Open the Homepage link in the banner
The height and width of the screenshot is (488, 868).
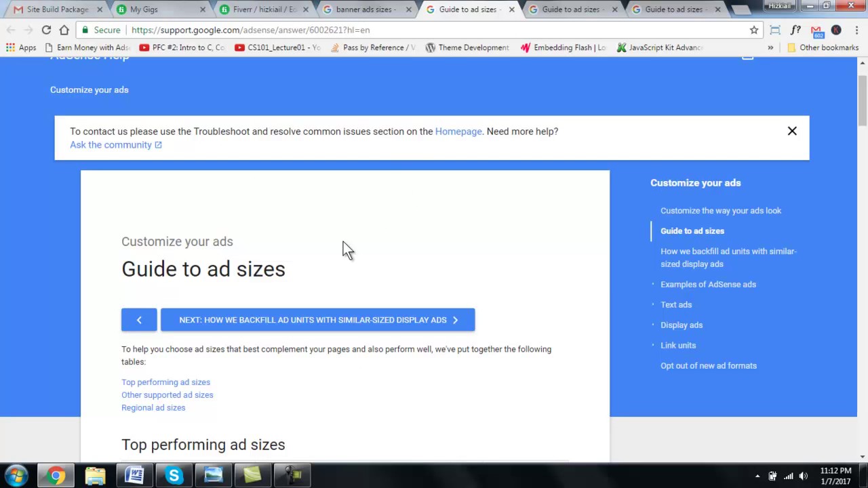coord(458,131)
